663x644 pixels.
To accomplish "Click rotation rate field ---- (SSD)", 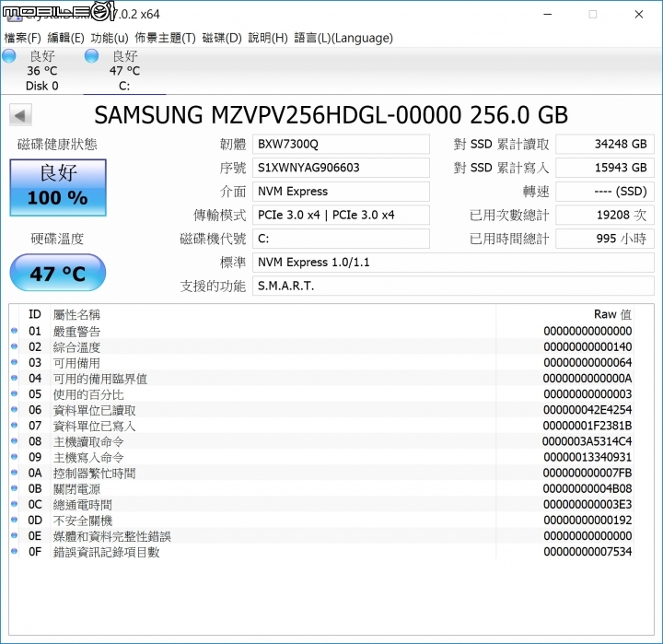I will click(x=605, y=192).
